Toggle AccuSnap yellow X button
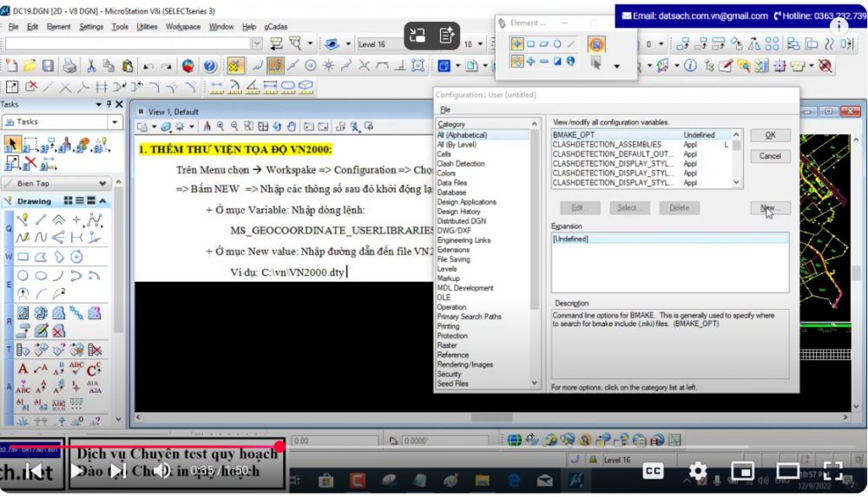868x497 pixels. click(234, 66)
